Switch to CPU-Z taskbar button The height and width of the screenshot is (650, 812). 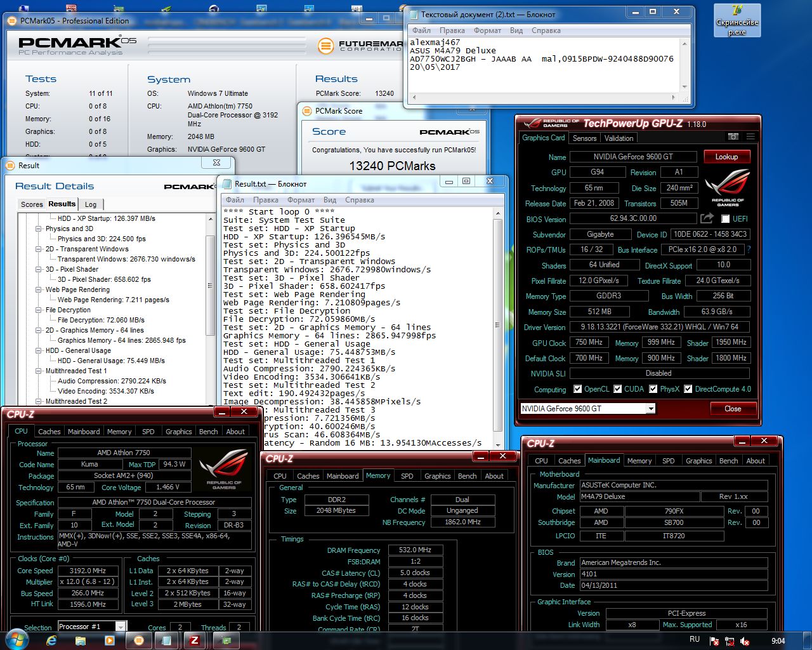(195, 640)
